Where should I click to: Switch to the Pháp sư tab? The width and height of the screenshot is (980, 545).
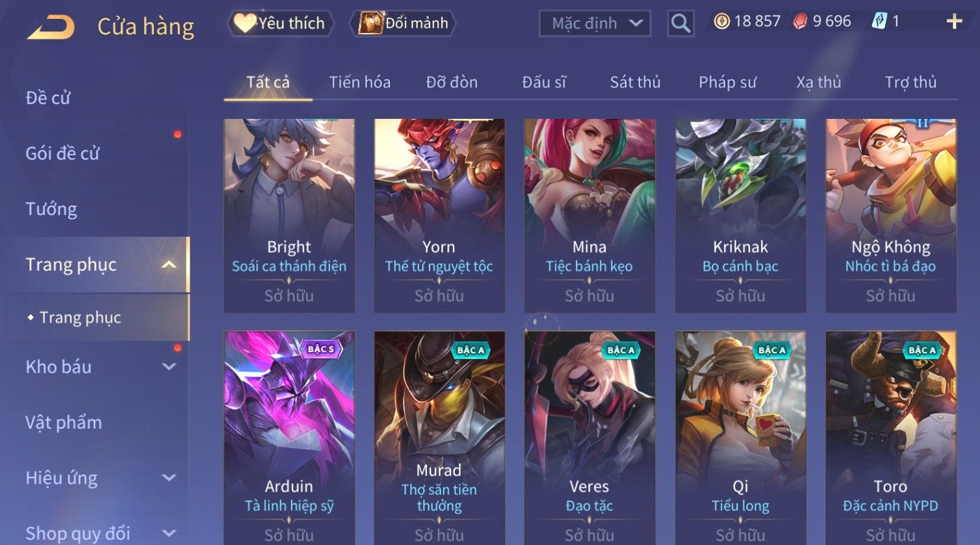727,82
